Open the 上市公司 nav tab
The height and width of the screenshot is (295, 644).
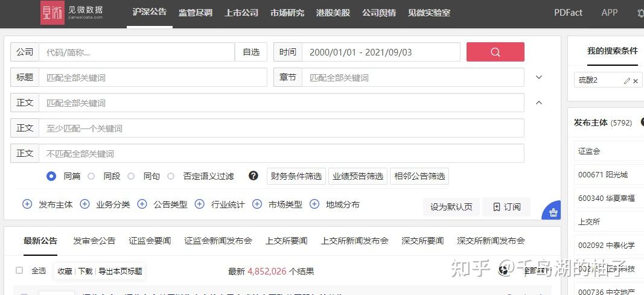coord(241,13)
